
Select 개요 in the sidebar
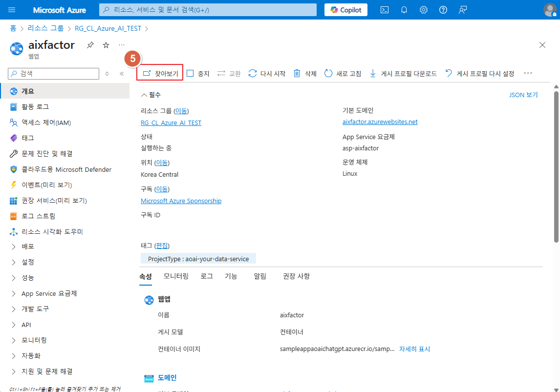(x=65, y=91)
